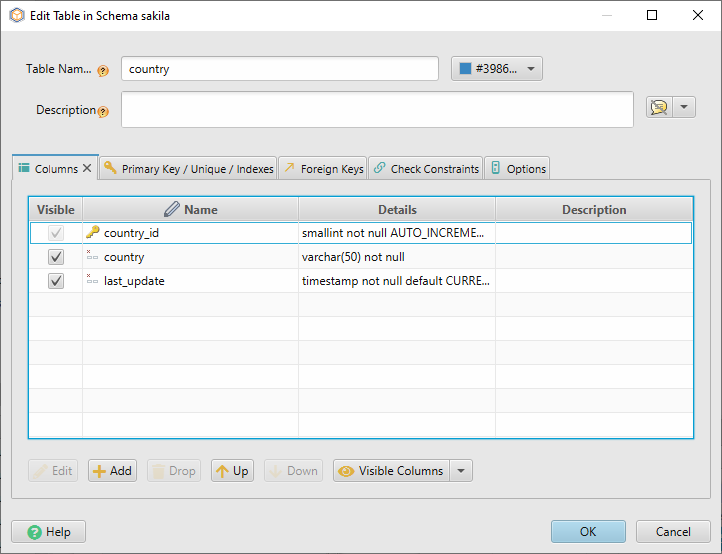
Task: Click the Description help question icon
Action: click(103, 111)
